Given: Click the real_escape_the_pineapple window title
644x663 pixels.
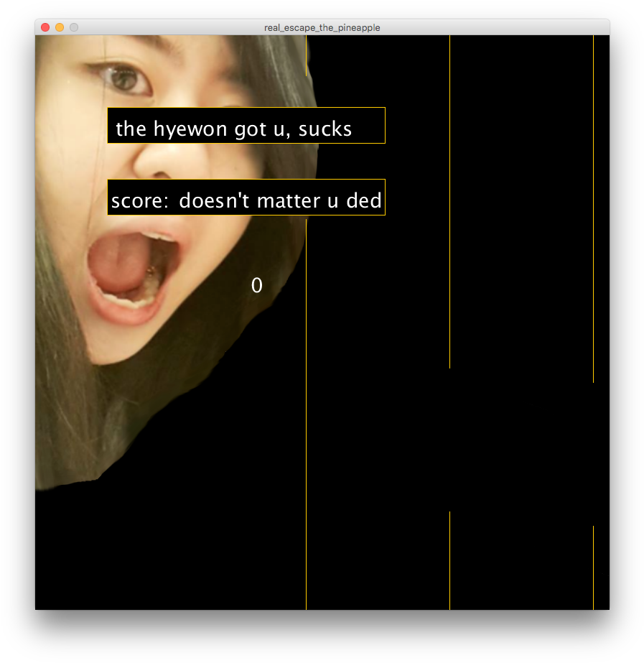Looking at the screenshot, I should [322, 27].
